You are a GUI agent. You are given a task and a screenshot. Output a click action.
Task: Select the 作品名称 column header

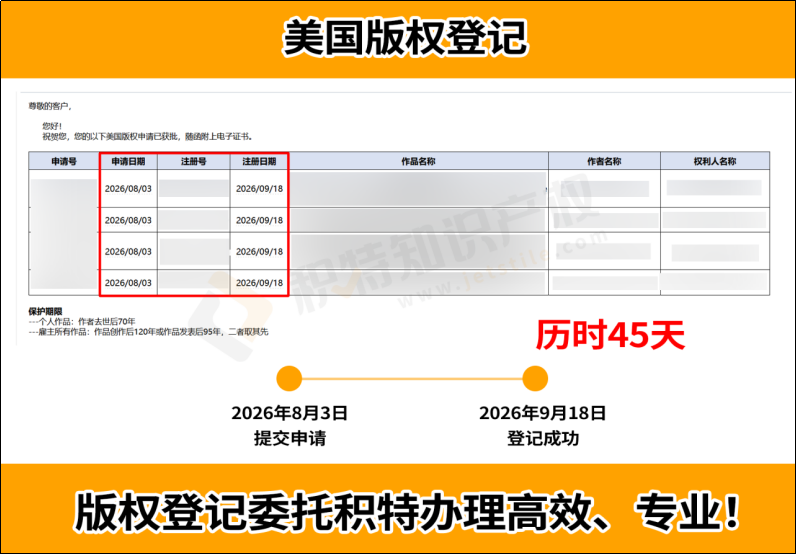click(x=418, y=161)
